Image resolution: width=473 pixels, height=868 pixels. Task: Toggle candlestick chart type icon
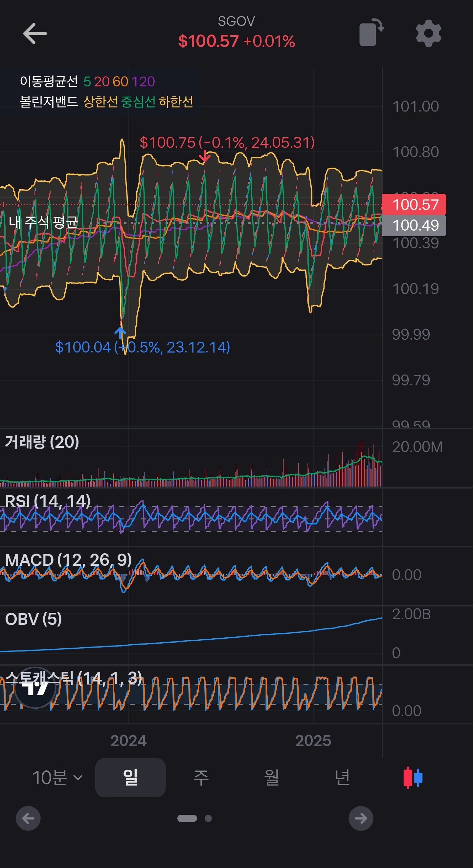click(413, 778)
